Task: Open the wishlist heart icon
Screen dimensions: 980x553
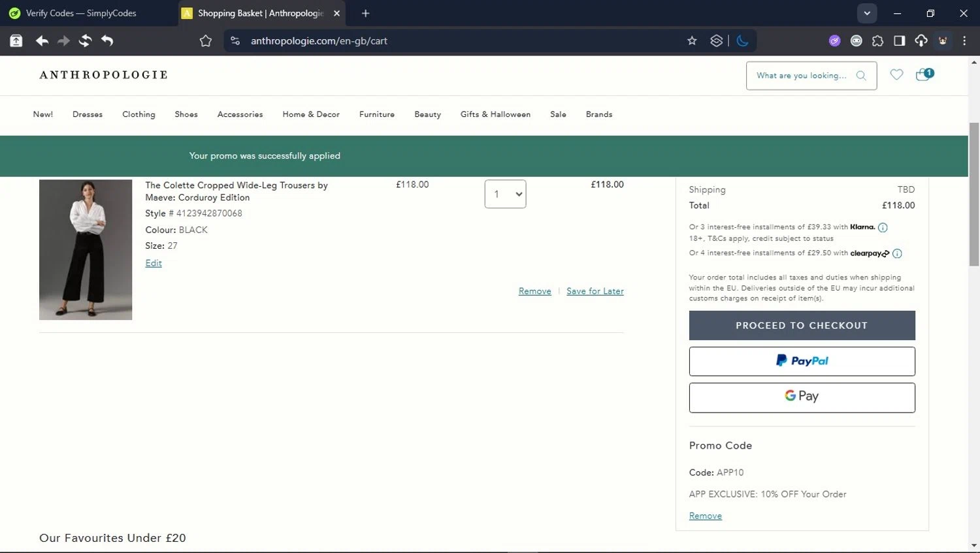Action: 896,74
